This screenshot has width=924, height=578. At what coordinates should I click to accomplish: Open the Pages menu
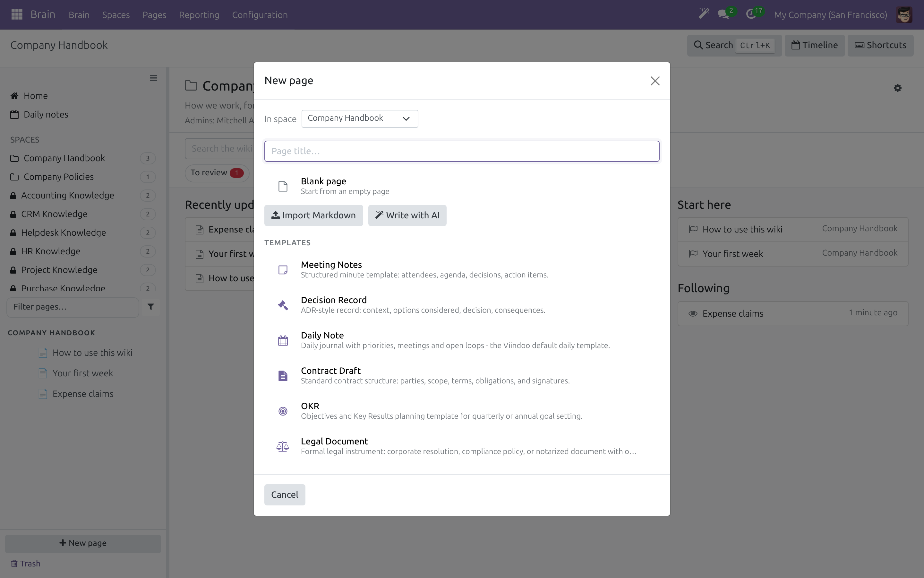(x=154, y=14)
